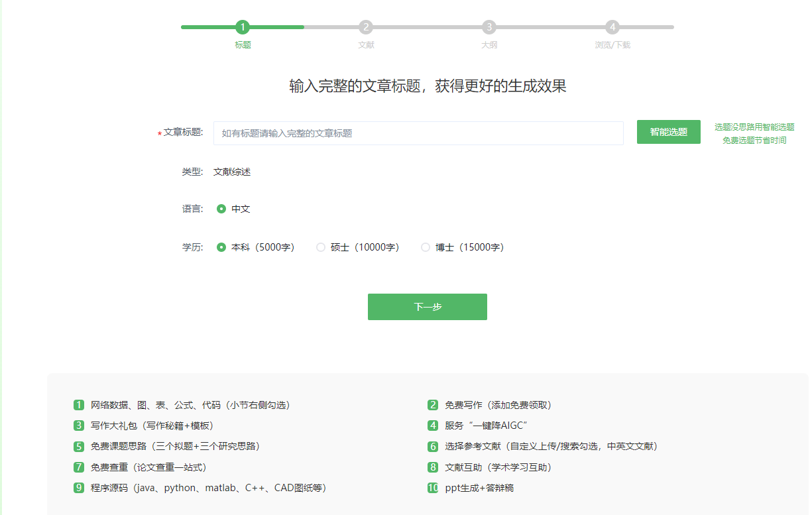
Task: Select the 中文 language radio button
Action: pos(221,209)
